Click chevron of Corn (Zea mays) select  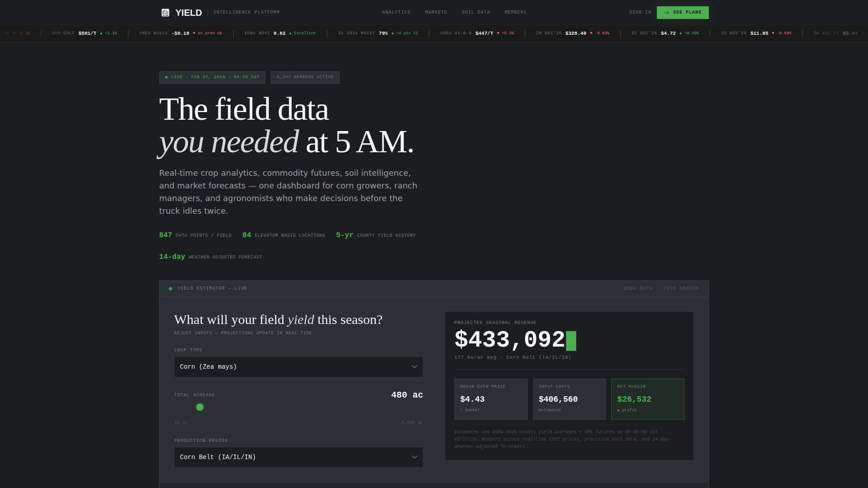click(414, 367)
